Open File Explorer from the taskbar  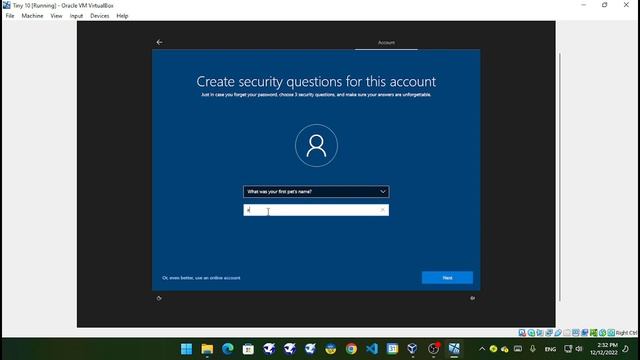tap(207, 349)
